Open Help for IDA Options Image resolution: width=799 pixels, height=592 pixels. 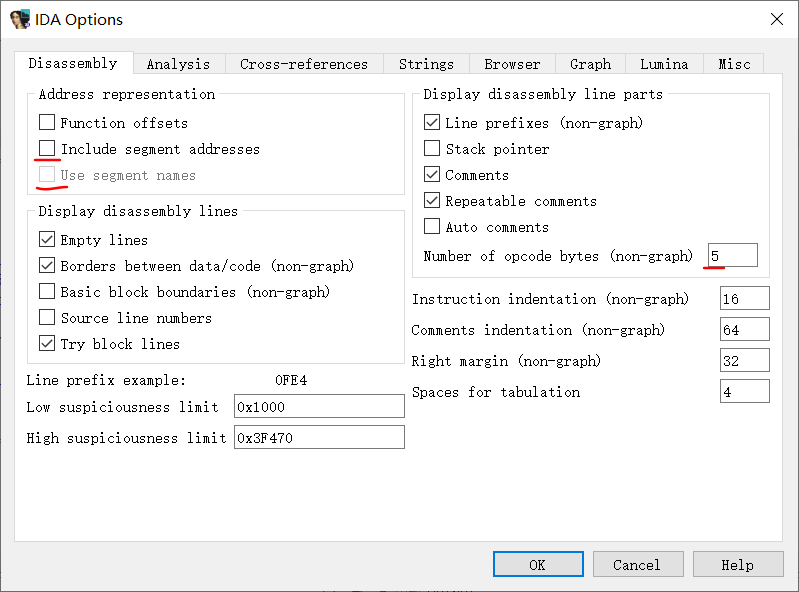(x=737, y=564)
